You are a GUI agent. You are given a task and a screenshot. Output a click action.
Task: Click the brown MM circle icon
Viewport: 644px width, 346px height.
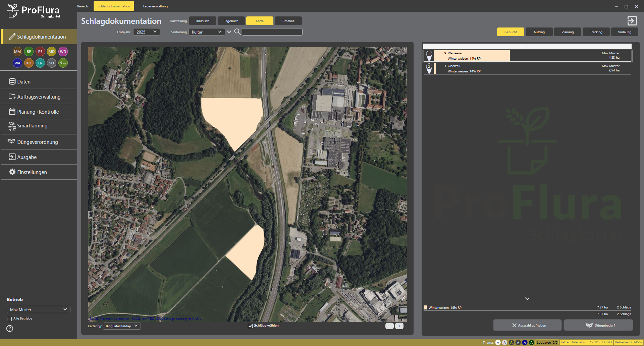[x=17, y=52]
